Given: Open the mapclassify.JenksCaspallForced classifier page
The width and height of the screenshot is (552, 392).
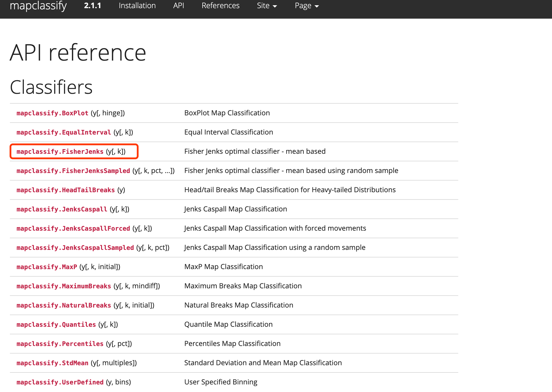Looking at the screenshot, I should tap(73, 228).
